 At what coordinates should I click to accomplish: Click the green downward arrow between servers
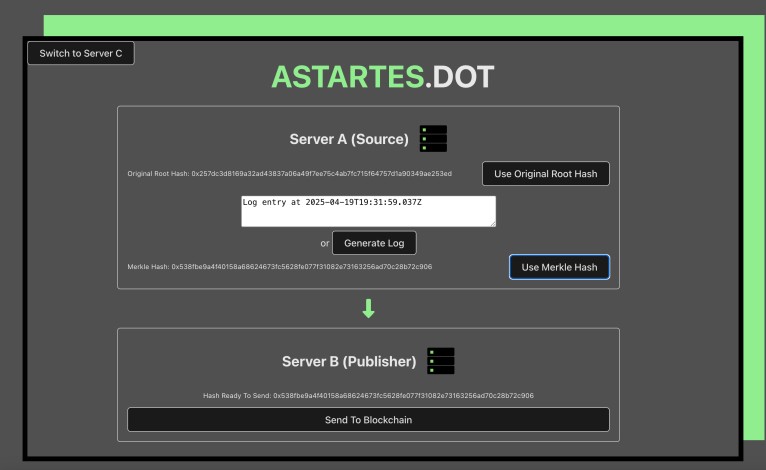tap(368, 309)
